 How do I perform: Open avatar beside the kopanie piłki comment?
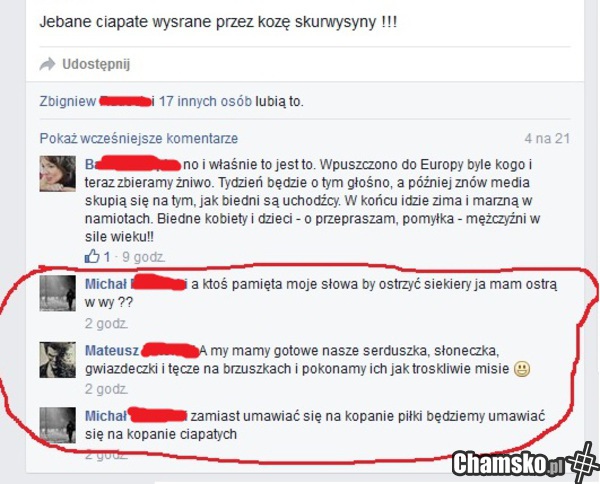(x=58, y=425)
